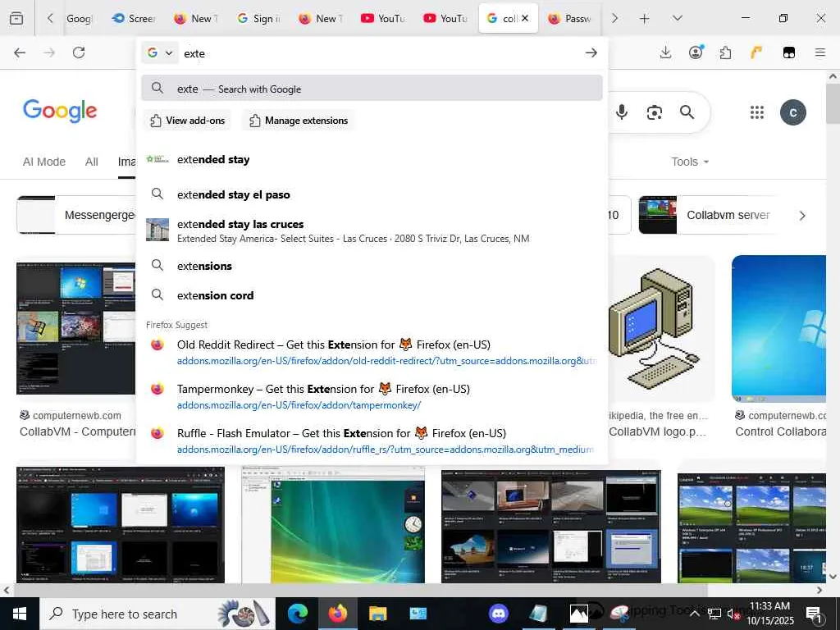Show hidden tray icons with the chevron
The height and width of the screenshot is (630, 840).
point(694,614)
